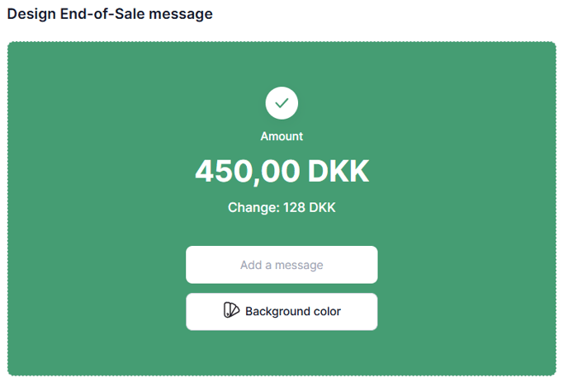
Task: Select the 'Amount' label text
Action: [282, 136]
